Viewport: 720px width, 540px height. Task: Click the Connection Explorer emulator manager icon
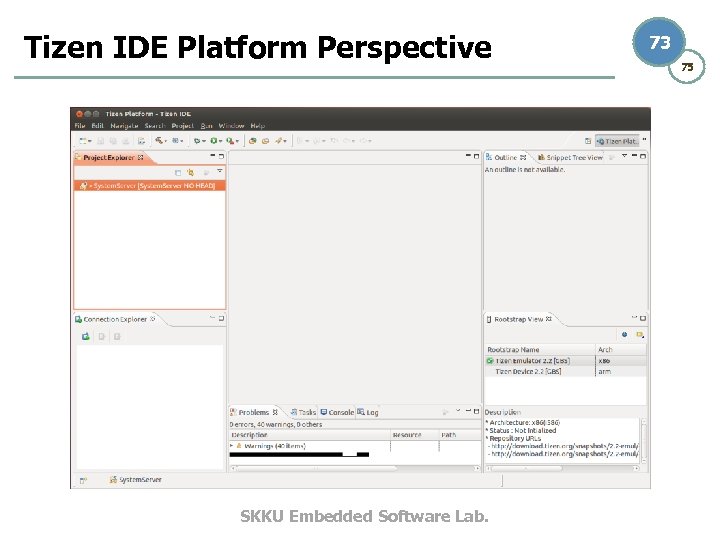pos(85,337)
